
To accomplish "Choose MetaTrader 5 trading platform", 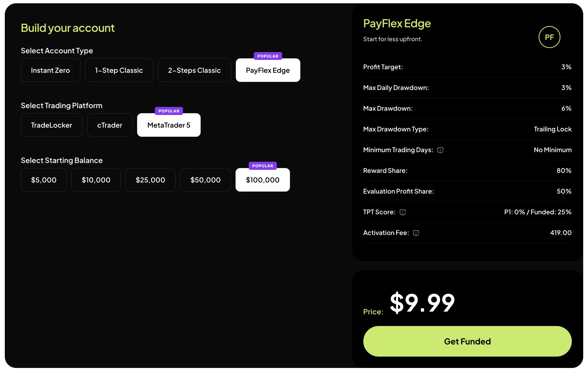I will click(x=169, y=125).
